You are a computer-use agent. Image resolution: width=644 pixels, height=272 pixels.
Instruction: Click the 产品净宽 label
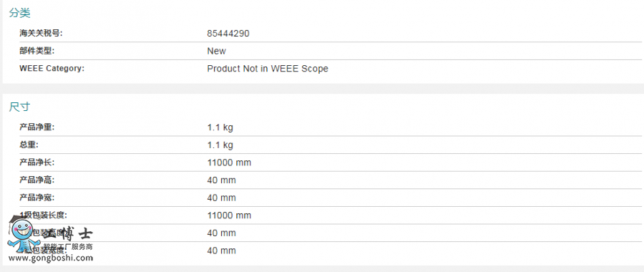tap(37, 198)
